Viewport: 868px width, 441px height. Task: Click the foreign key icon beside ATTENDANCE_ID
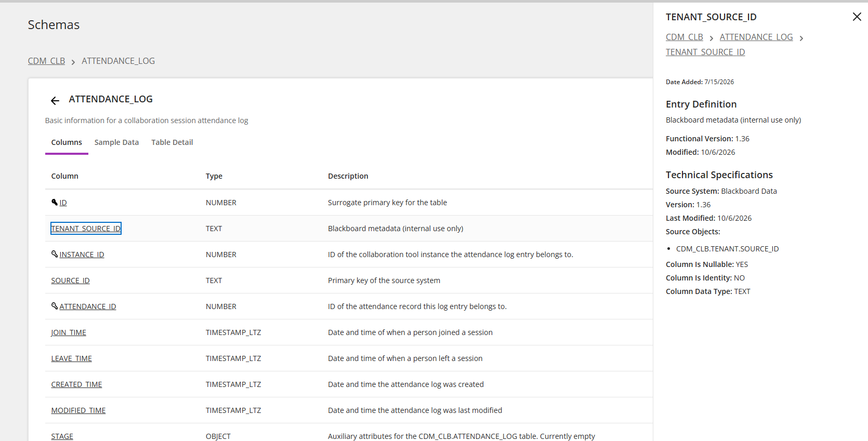coord(55,306)
